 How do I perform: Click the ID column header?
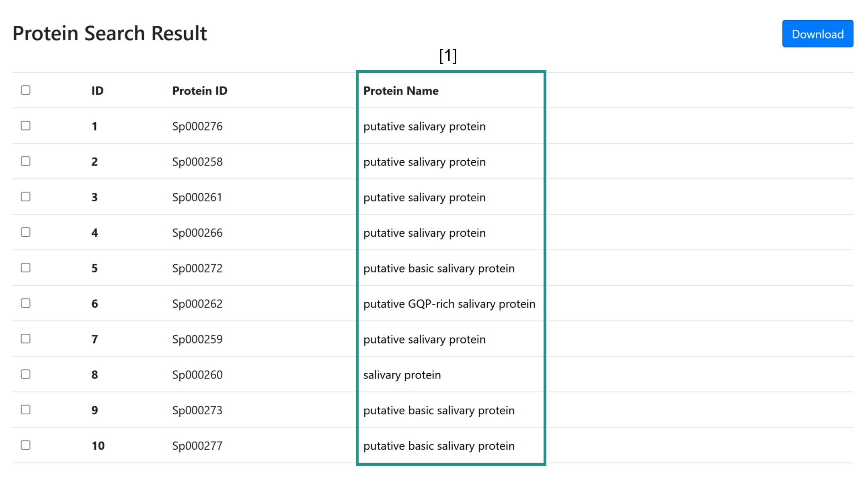pyautogui.click(x=97, y=91)
